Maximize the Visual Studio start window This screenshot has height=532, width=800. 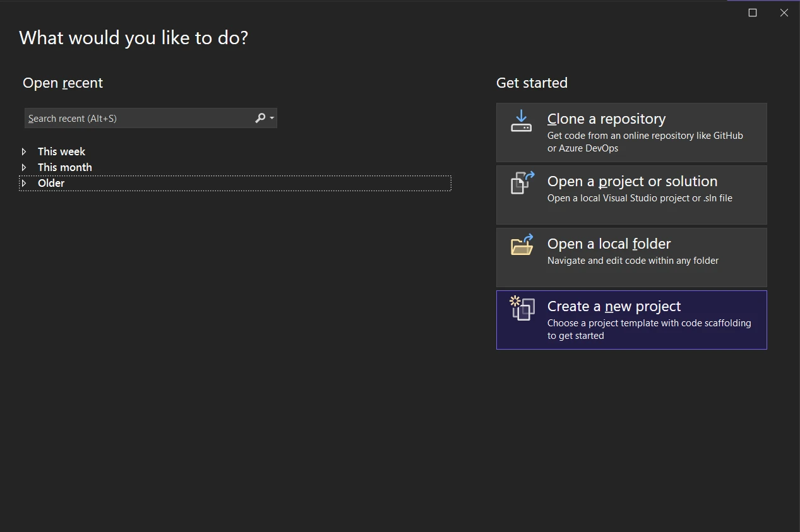click(753, 13)
